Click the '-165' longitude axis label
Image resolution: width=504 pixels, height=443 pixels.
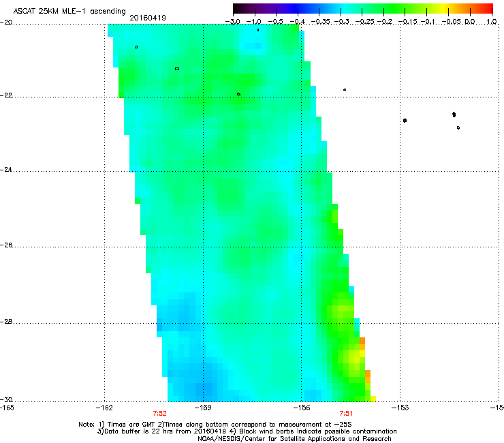pos(7,408)
